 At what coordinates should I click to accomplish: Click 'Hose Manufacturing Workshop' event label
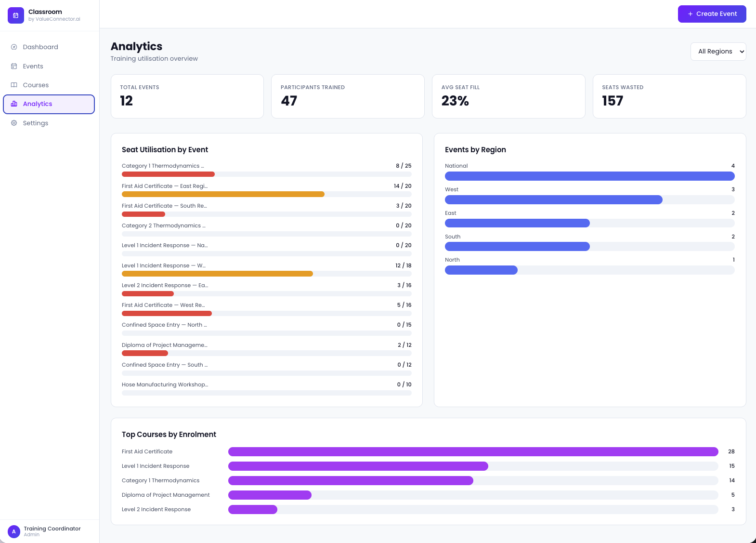pyautogui.click(x=165, y=384)
